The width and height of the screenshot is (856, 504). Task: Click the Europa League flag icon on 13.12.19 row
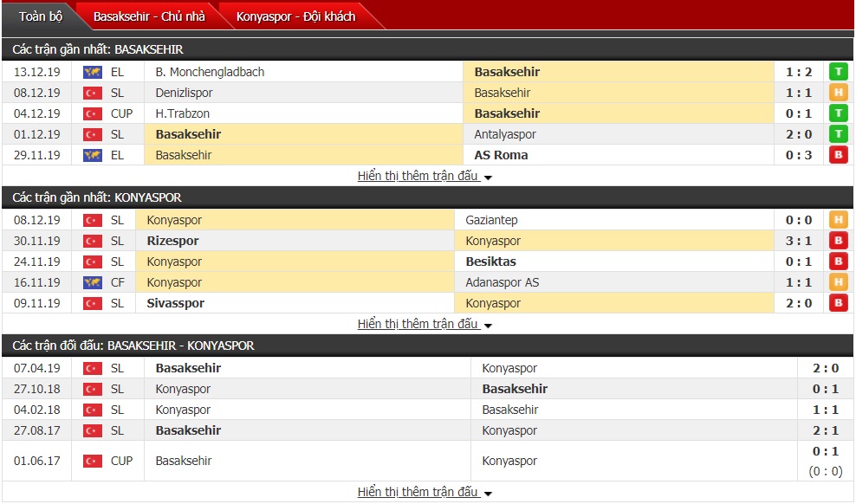coord(92,72)
